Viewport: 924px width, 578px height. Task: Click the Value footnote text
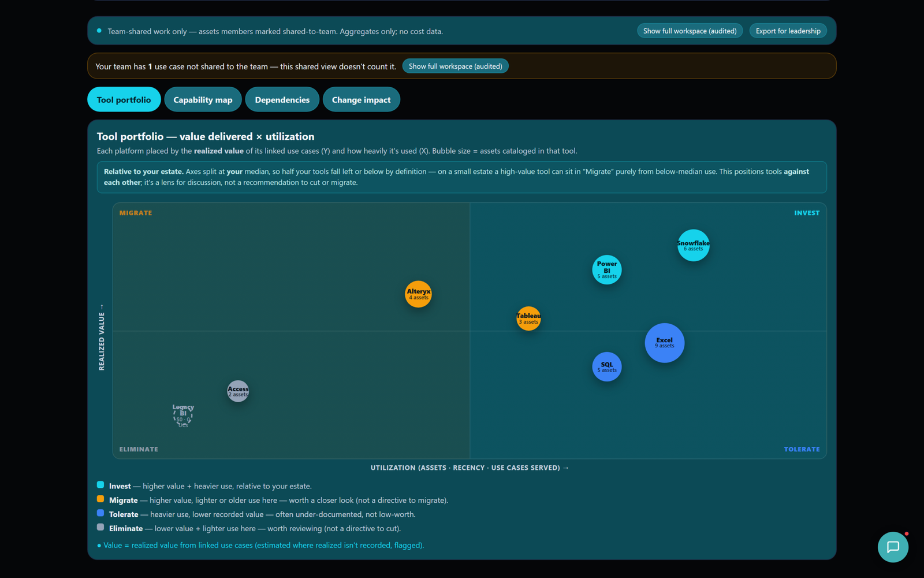click(x=260, y=545)
